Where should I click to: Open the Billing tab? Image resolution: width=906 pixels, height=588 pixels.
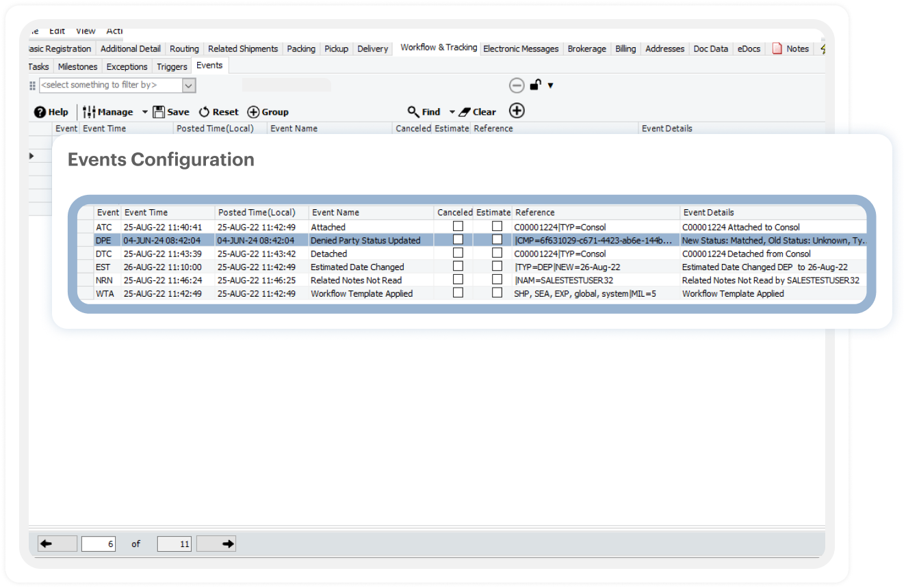pyautogui.click(x=625, y=49)
